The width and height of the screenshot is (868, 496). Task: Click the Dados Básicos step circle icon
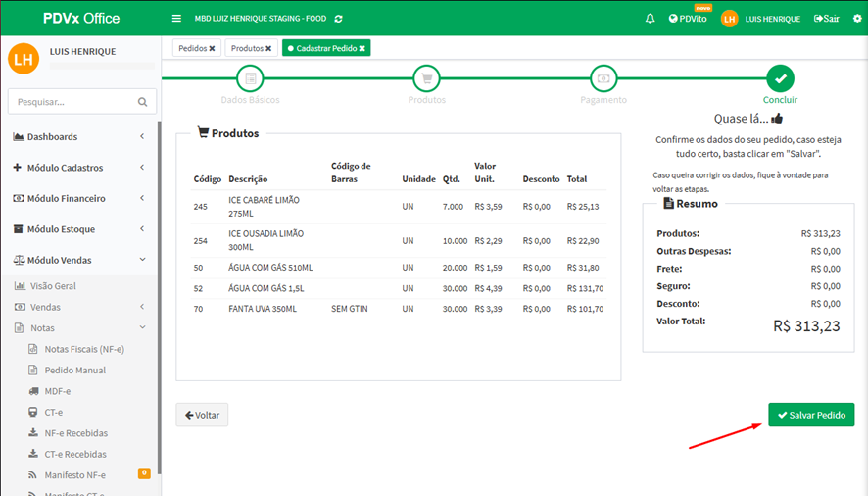pos(251,78)
